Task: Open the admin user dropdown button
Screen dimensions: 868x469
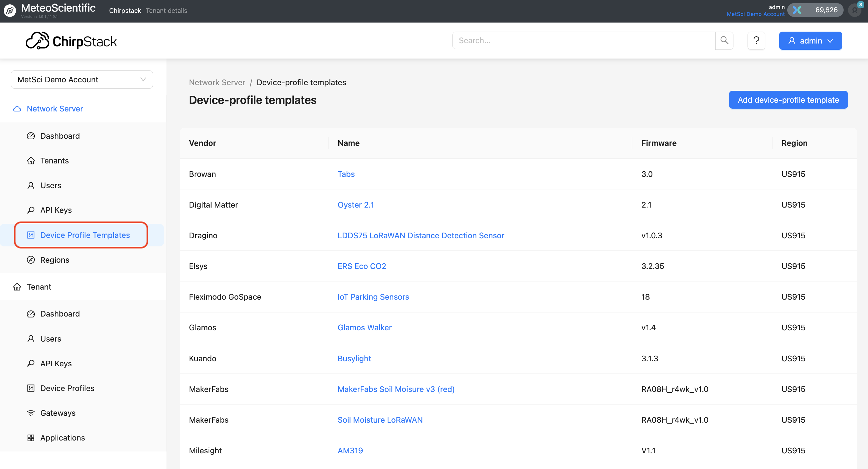Action: click(x=810, y=41)
